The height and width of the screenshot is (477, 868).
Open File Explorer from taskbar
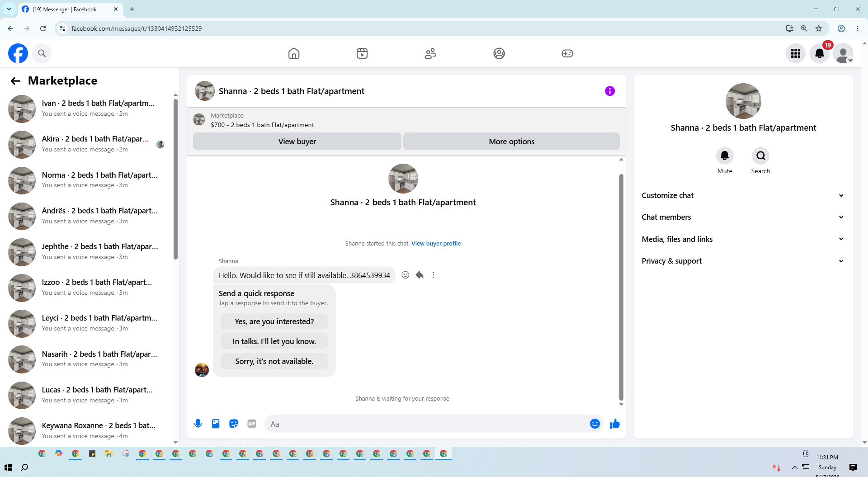109,453
